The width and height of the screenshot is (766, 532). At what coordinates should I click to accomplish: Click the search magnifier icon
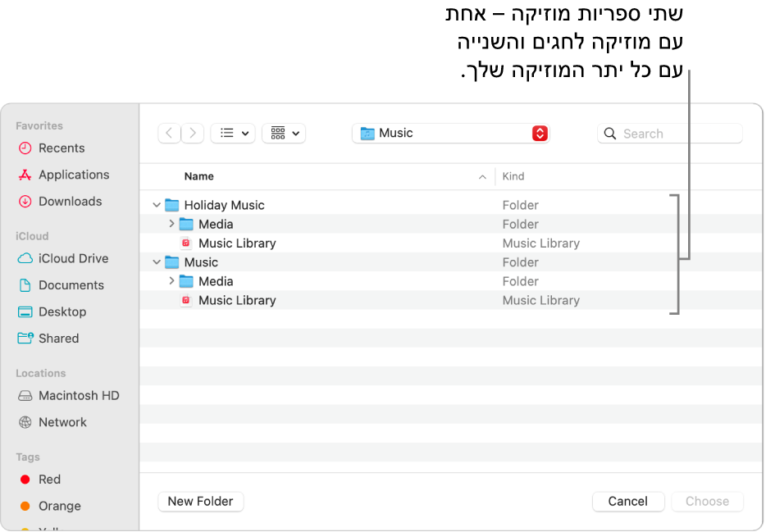[x=609, y=134]
